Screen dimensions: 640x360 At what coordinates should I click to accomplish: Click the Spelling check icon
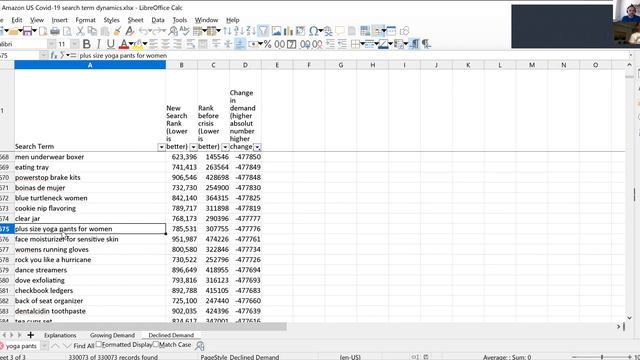[184, 31]
